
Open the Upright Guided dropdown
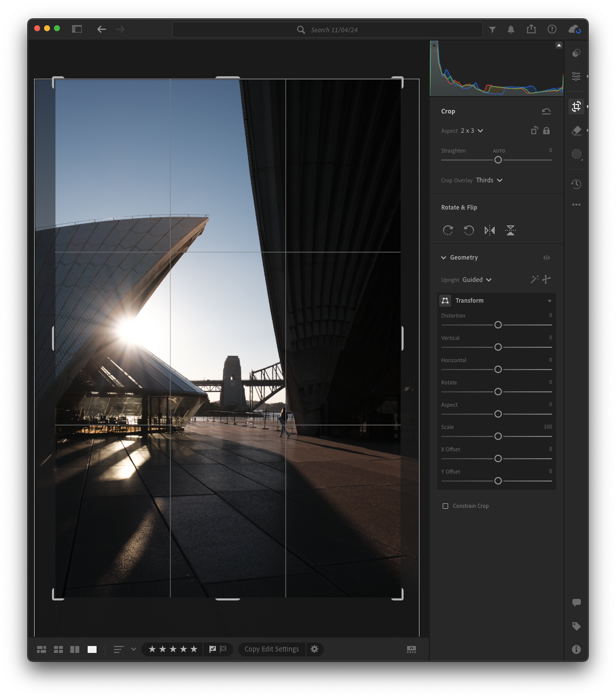coord(477,280)
